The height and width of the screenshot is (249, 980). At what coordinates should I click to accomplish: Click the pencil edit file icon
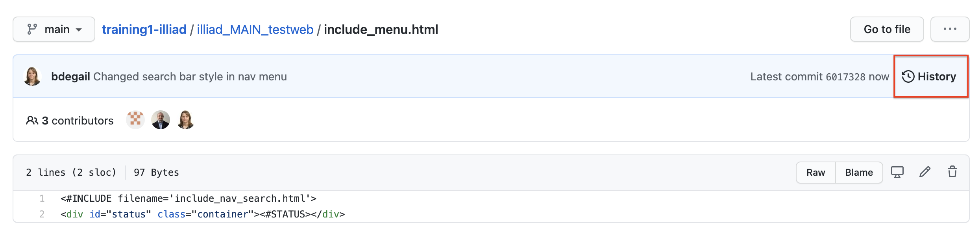[925, 172]
